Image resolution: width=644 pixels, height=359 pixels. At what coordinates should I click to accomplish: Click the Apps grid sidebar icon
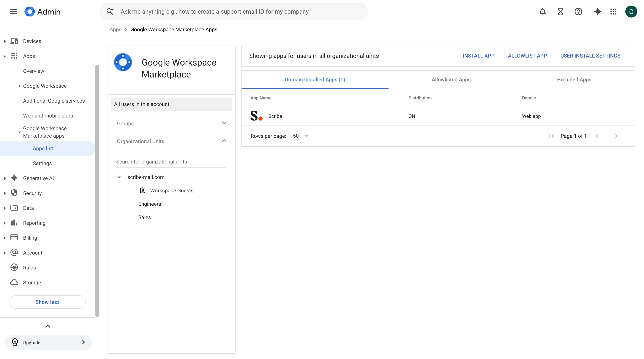(14, 56)
